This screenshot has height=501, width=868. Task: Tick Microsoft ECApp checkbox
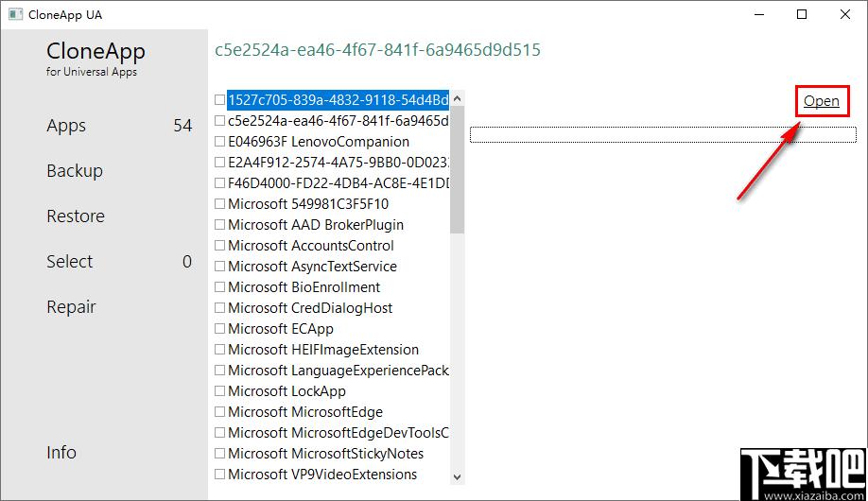pyautogui.click(x=219, y=328)
